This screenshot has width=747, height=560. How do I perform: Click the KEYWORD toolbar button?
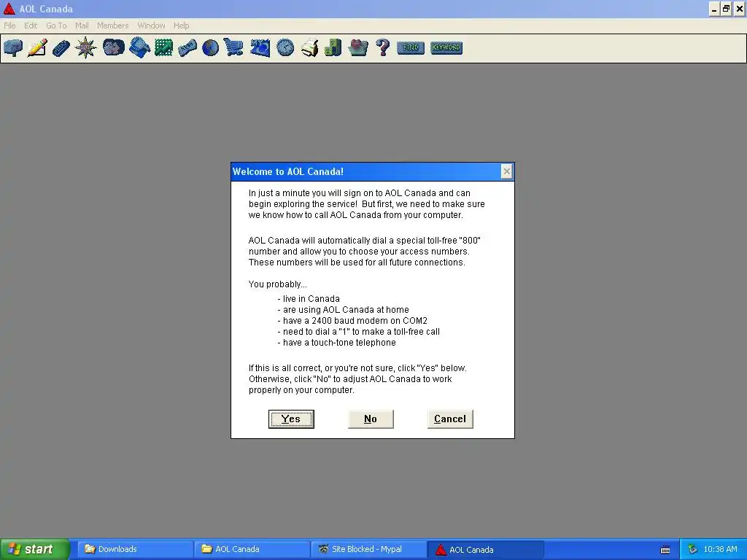446,47
